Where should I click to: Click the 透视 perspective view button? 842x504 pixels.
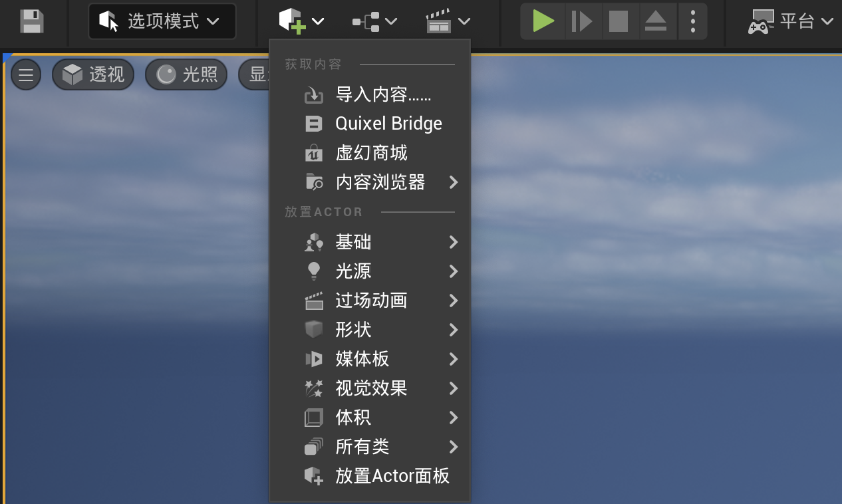(x=93, y=74)
